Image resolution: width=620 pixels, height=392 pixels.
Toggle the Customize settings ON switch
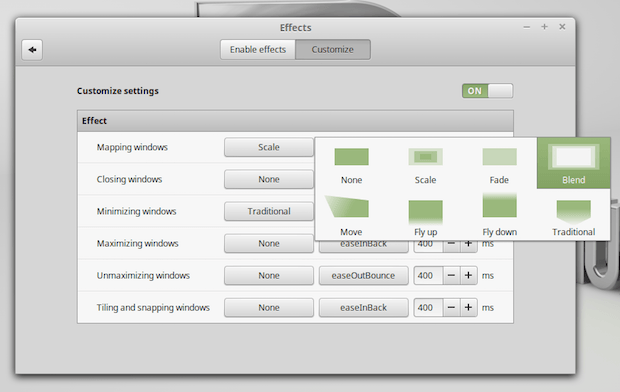click(x=488, y=91)
